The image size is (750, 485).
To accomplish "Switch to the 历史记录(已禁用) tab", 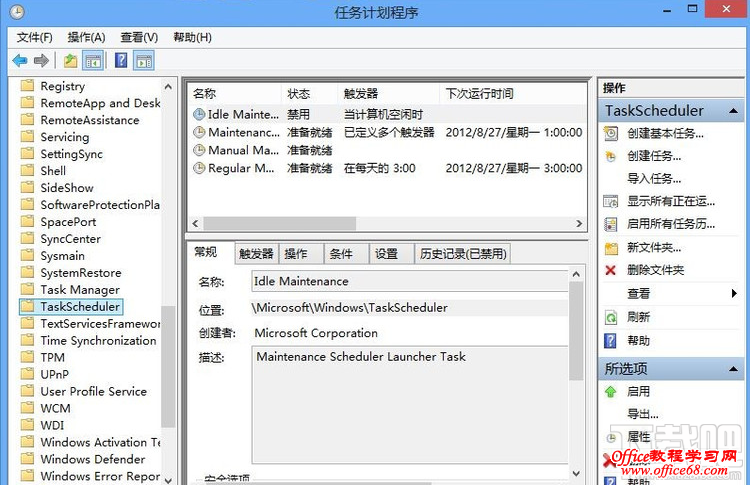I will (463, 254).
